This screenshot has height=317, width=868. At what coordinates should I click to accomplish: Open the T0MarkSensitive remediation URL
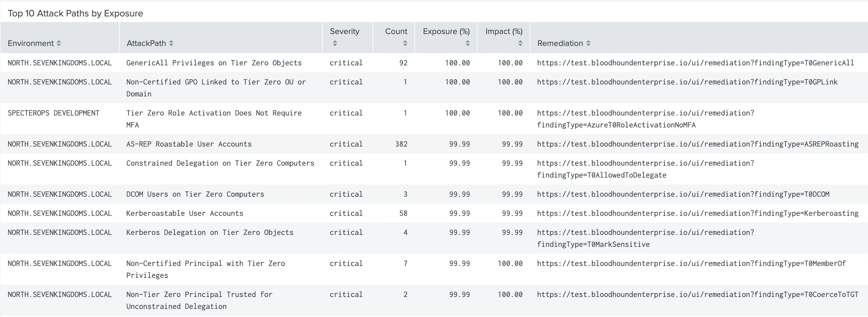coord(645,238)
